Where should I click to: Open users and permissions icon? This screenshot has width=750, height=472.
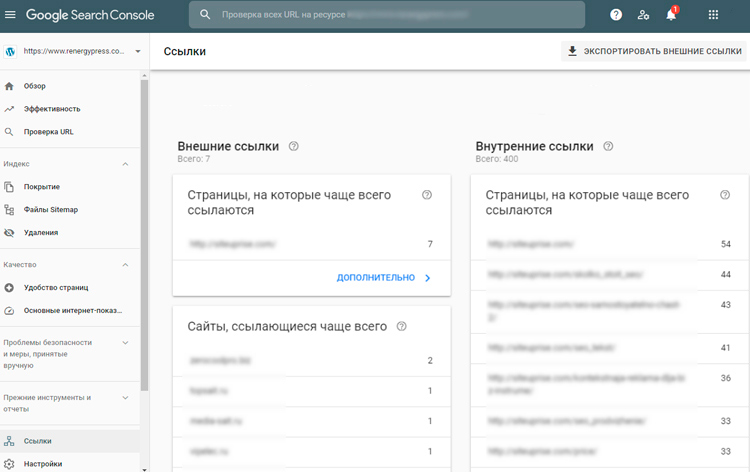coord(643,15)
